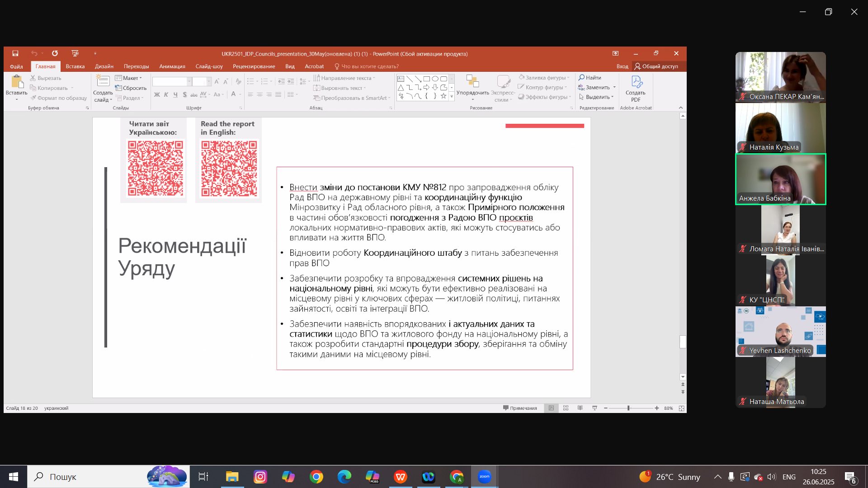Click the Save icon in quick access toolbar
The image size is (868, 488).
15,53
